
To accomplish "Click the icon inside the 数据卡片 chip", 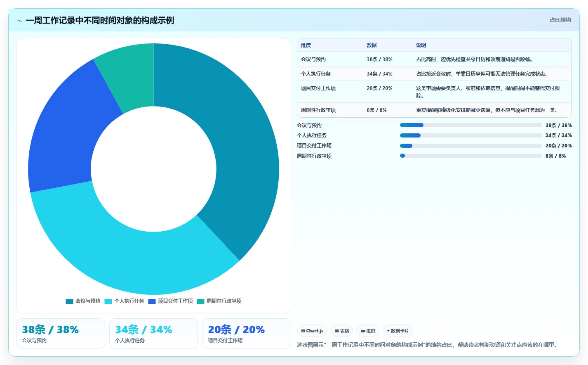I will click(x=388, y=331).
